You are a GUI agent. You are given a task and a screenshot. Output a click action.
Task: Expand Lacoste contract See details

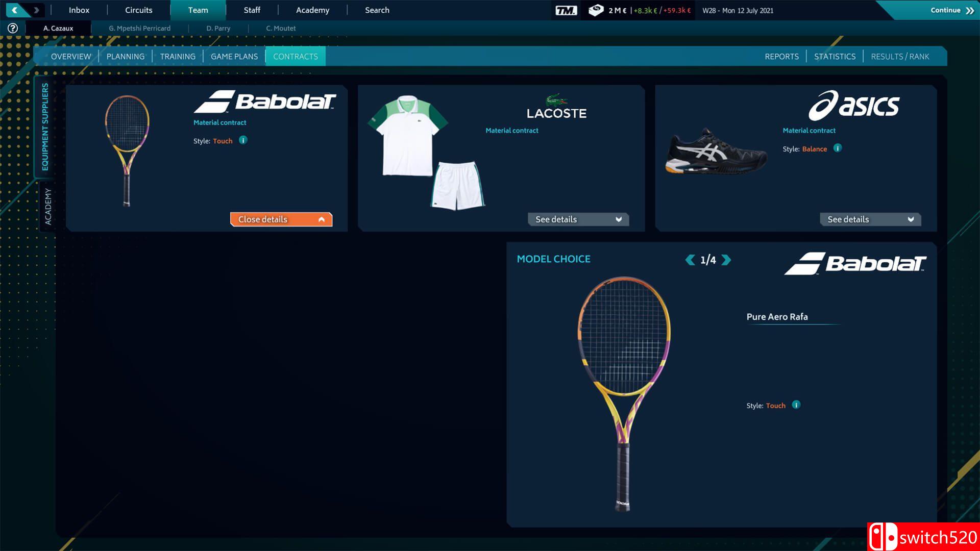pos(578,219)
